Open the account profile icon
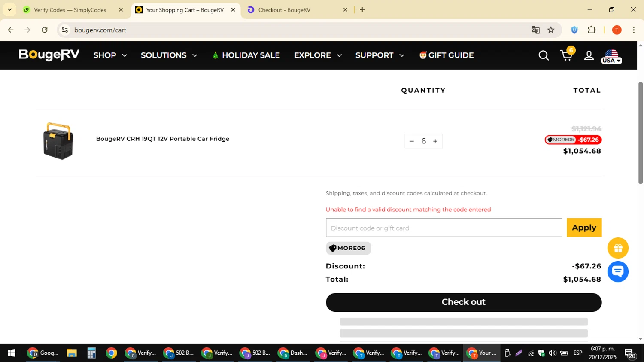644x362 pixels. [x=589, y=55]
